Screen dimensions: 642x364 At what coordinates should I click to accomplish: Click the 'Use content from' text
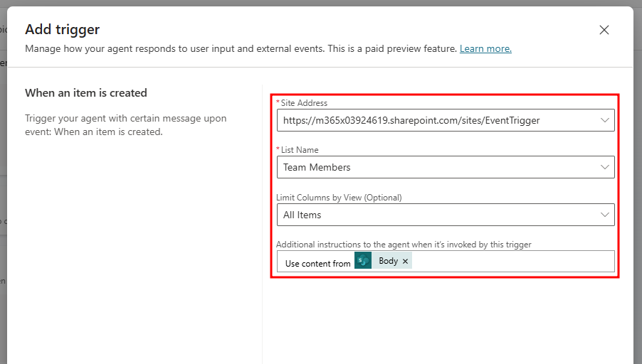317,264
